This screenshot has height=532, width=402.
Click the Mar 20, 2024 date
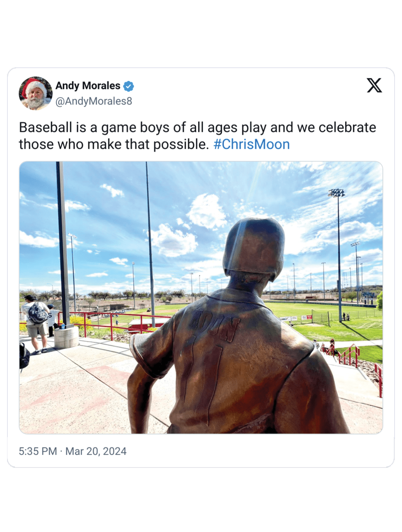click(x=96, y=451)
